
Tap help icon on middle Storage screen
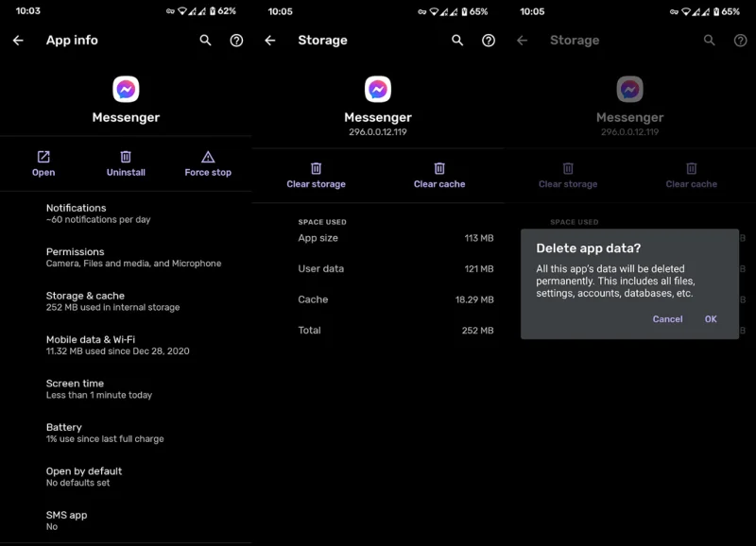click(489, 41)
